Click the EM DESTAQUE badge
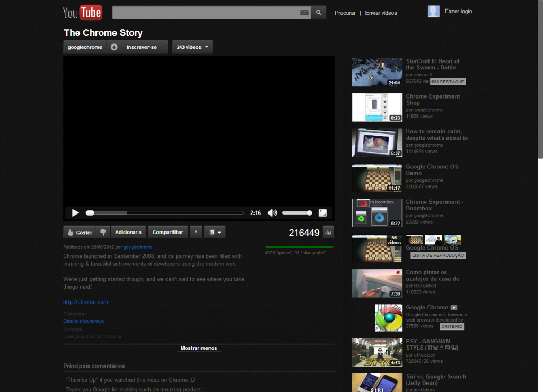 click(448, 82)
